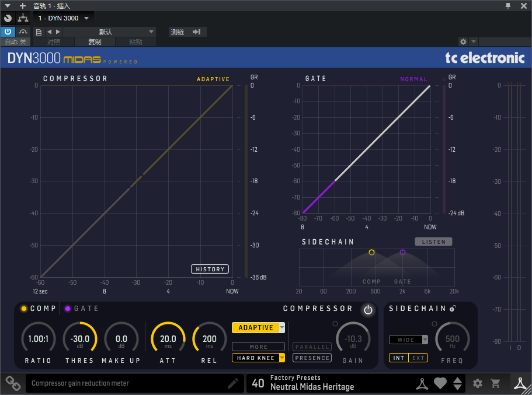Toggle the PARALLEL button
The image size is (532, 395).
click(312, 347)
